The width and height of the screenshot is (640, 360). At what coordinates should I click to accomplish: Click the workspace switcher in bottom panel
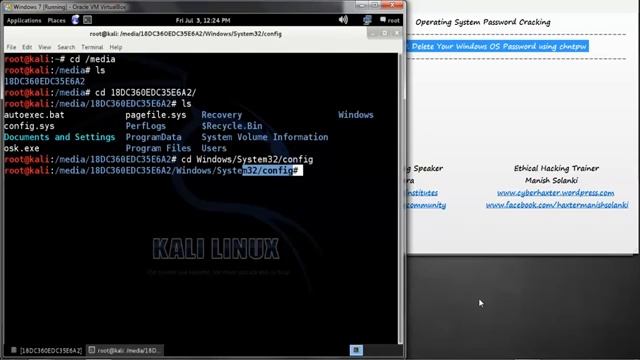(356, 350)
